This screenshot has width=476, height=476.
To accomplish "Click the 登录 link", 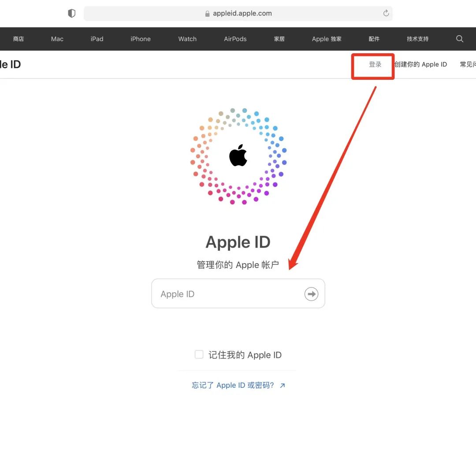I will click(375, 64).
